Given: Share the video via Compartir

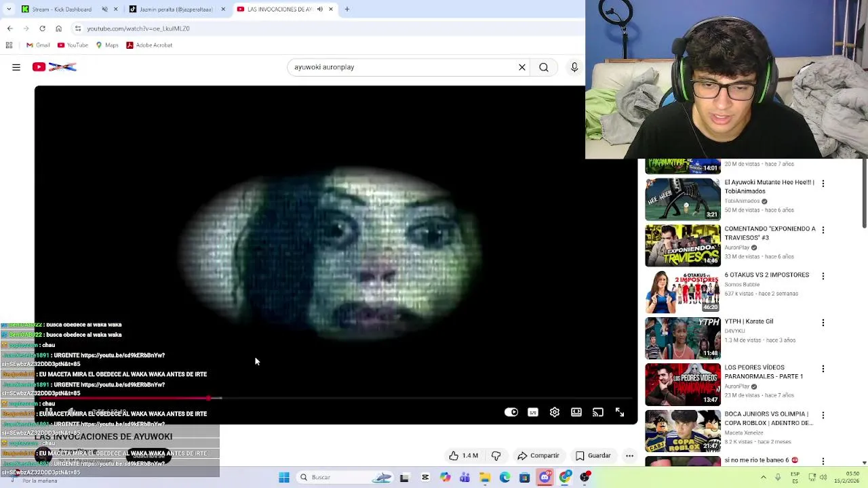Looking at the screenshot, I should [538, 455].
